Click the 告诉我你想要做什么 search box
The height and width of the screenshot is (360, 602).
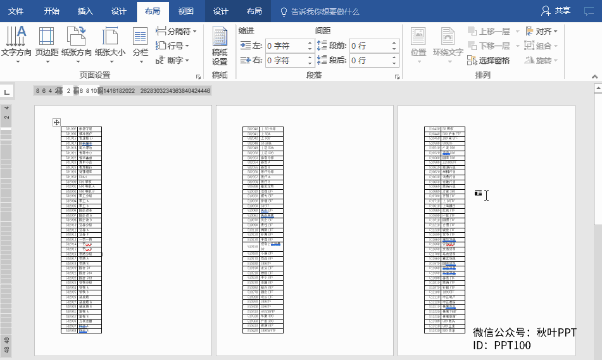320,12
